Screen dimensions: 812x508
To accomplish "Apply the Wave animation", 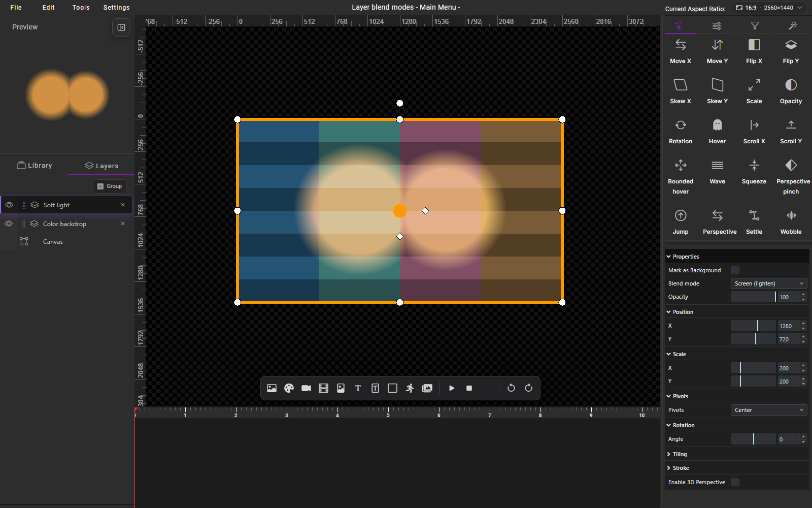I will [717, 172].
